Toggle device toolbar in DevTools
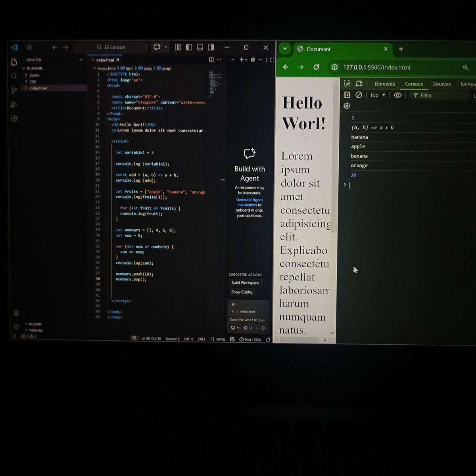 pyautogui.click(x=359, y=84)
